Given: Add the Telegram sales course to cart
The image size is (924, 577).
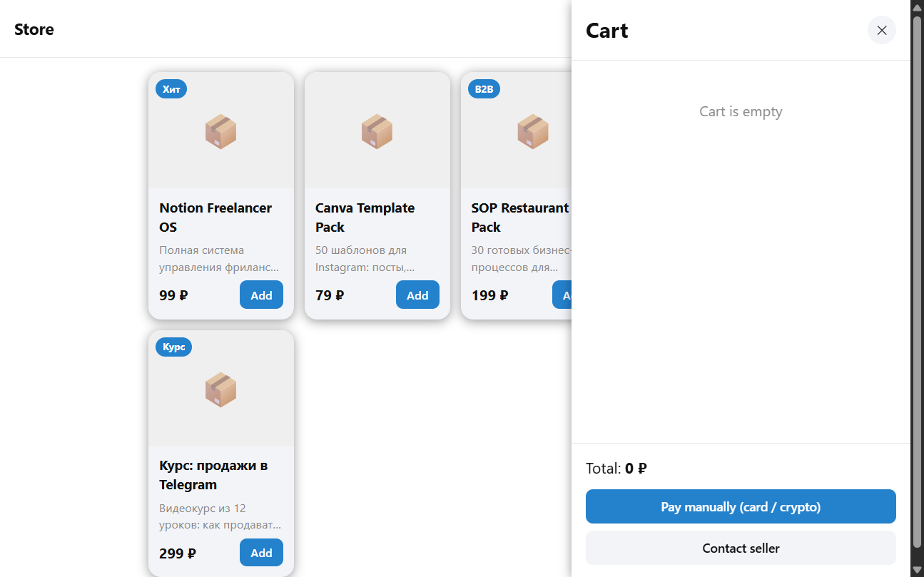Looking at the screenshot, I should click(261, 553).
